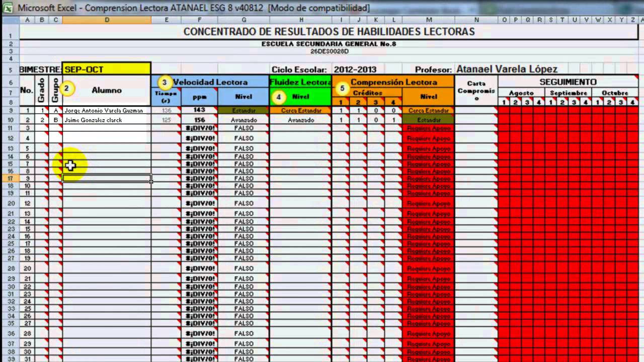
Task: Select student Jorge Antonio Varela Guzman
Action: coord(104,111)
